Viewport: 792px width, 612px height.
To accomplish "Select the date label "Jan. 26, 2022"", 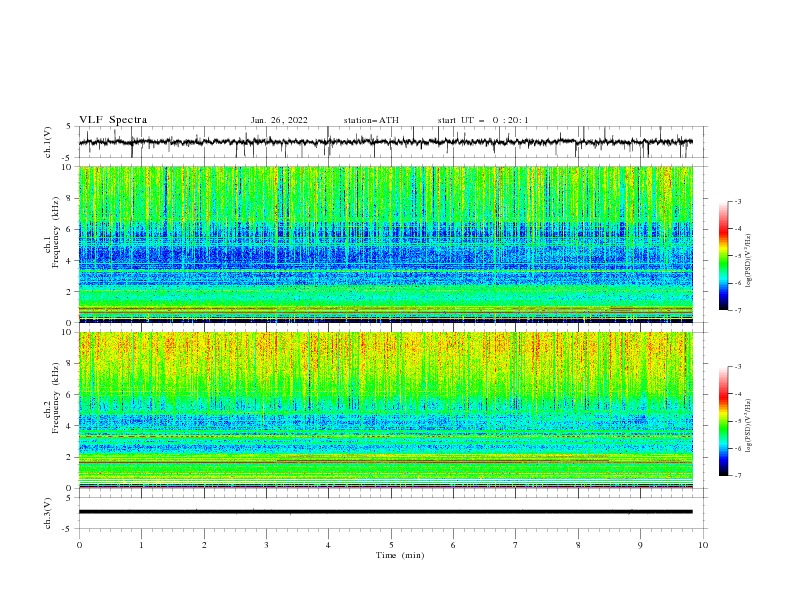I will pyautogui.click(x=279, y=120).
